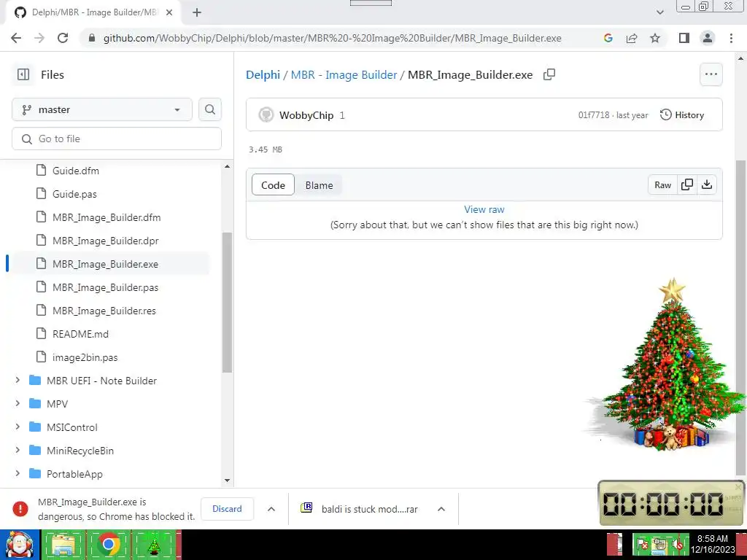This screenshot has height=560, width=747.
Task: Click the file tree scrollbar down arrow
Action: [x=228, y=481]
